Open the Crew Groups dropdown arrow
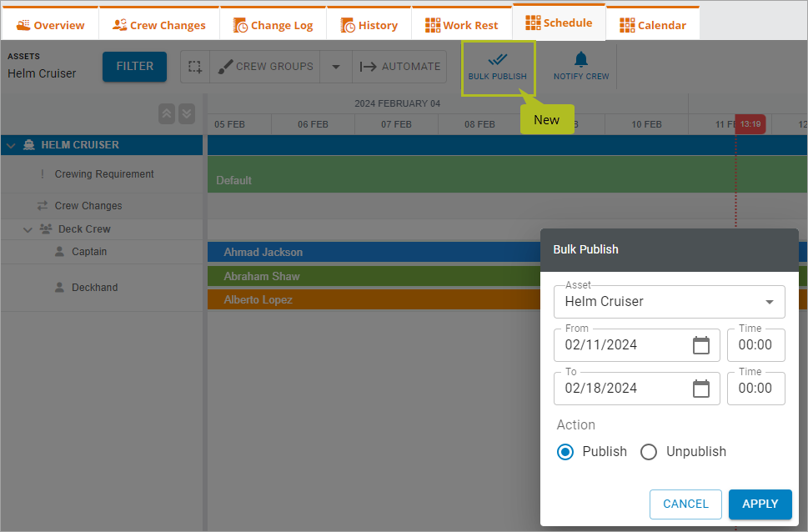 coord(336,67)
